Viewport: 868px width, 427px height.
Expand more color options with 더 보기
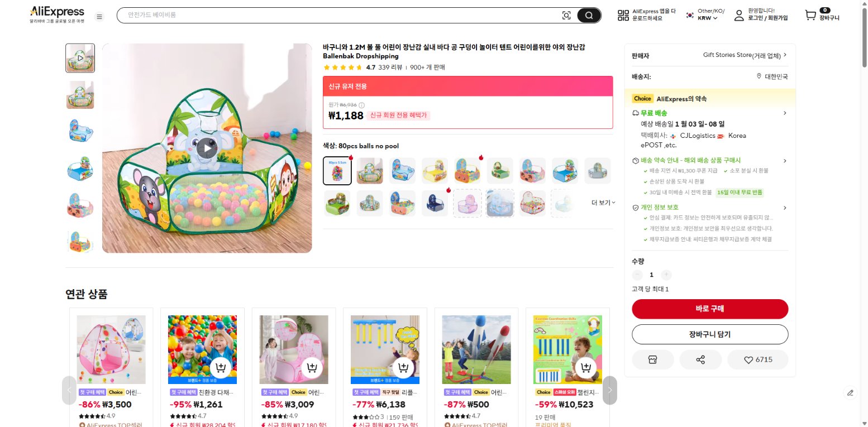coord(603,203)
